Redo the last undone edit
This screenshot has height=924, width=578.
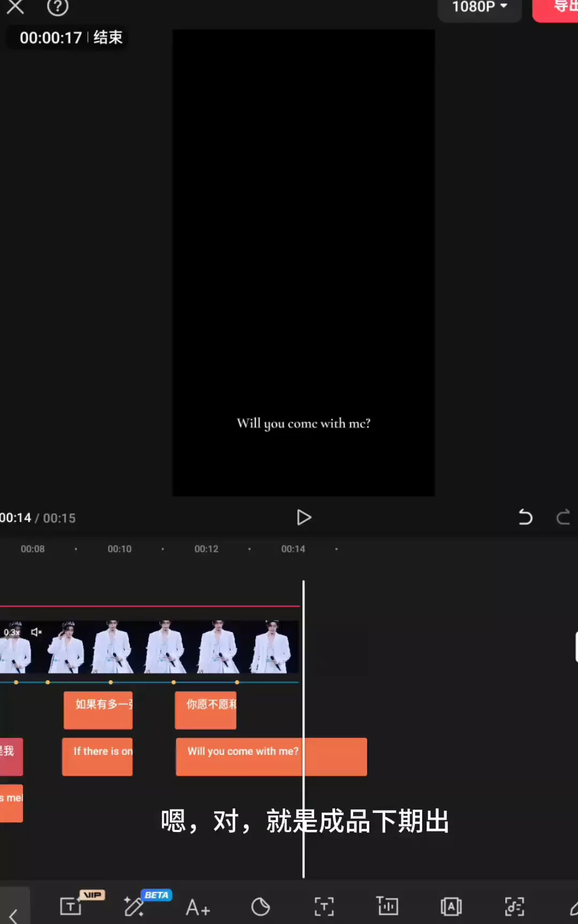coord(563,518)
